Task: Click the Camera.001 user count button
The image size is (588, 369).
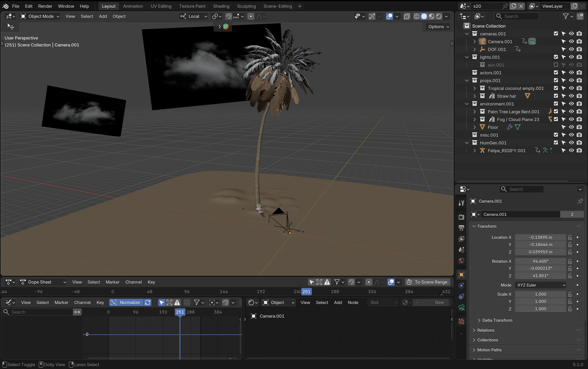Action: click(x=572, y=215)
